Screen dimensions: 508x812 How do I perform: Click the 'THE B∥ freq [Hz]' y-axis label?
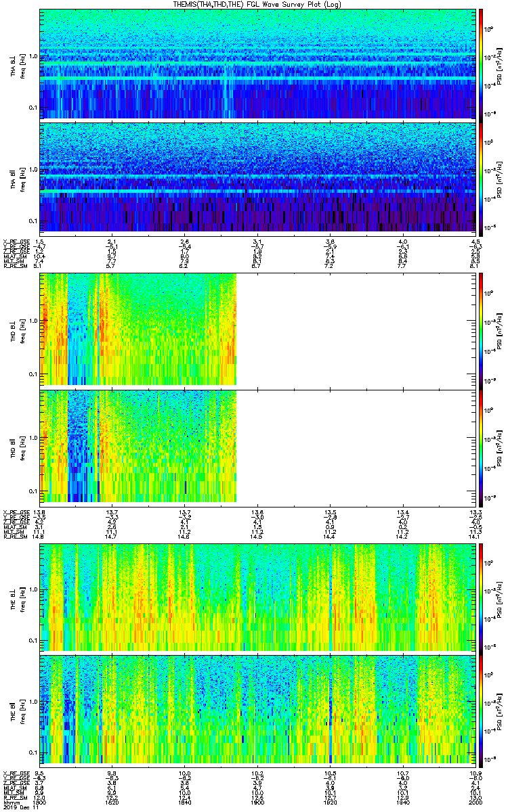click(x=18, y=710)
